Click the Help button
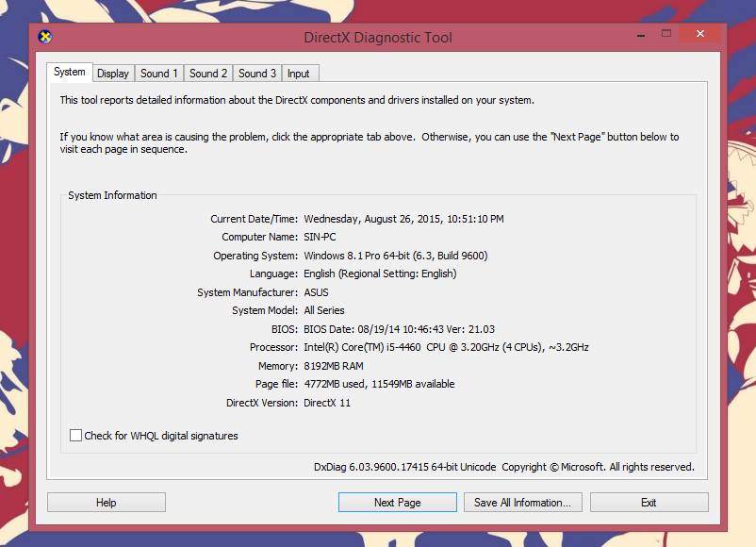 point(107,502)
